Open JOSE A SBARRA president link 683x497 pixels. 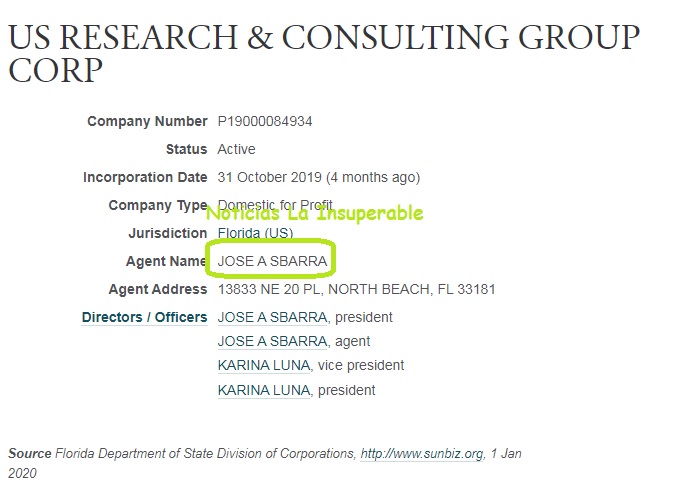(272, 317)
